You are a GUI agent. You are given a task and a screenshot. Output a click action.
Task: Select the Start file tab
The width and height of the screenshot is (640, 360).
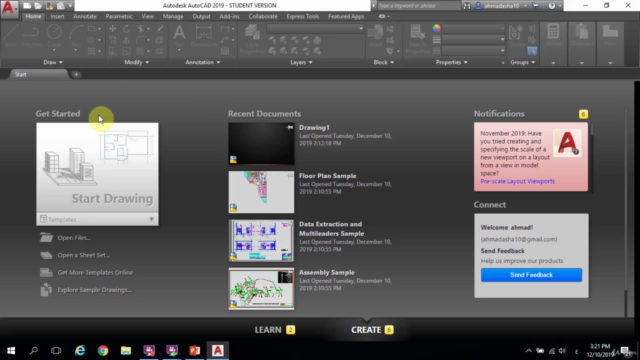pyautogui.click(x=38, y=74)
